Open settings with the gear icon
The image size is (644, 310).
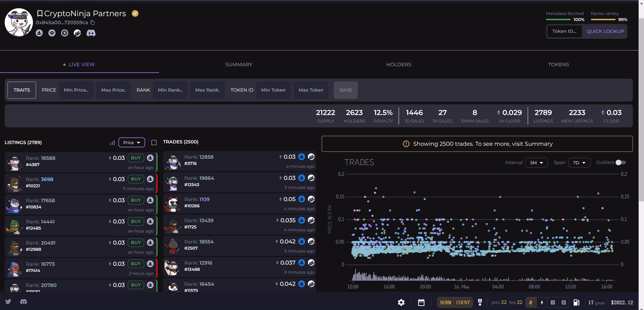coord(401,302)
